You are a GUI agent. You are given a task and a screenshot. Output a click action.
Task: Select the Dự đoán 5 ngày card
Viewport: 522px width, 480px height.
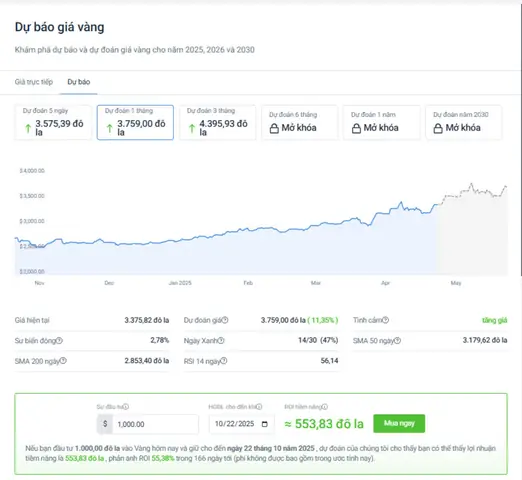click(53, 122)
